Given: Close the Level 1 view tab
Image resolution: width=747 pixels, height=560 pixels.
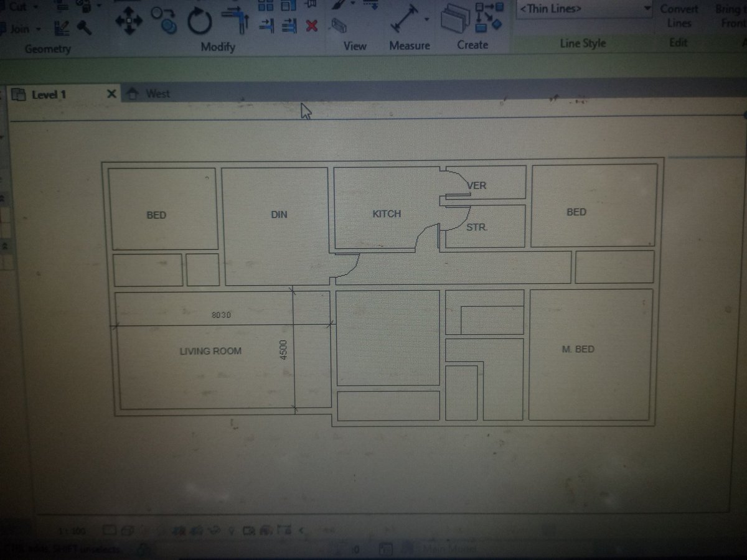Looking at the screenshot, I should 111,95.
